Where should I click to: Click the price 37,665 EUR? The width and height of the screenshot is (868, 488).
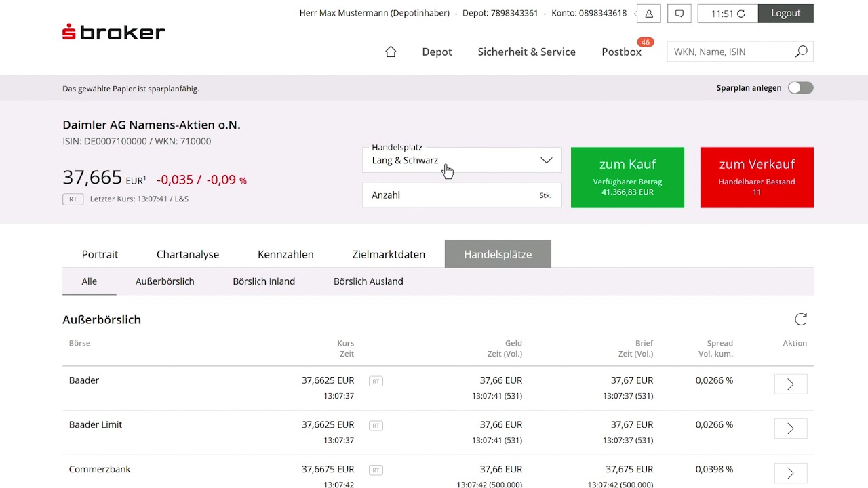104,178
